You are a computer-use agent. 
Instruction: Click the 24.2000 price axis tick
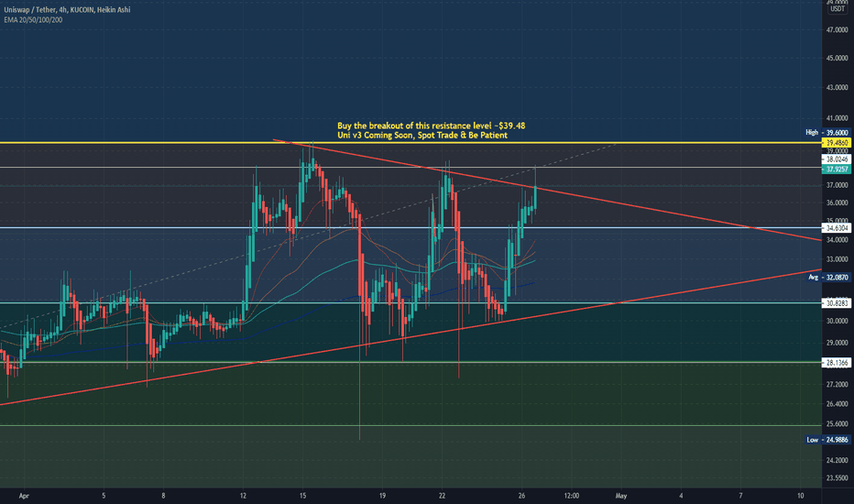838,460
